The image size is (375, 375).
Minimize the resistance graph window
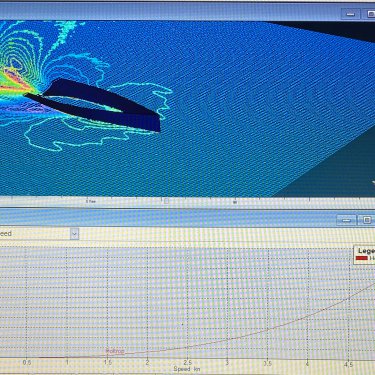click(347, 220)
